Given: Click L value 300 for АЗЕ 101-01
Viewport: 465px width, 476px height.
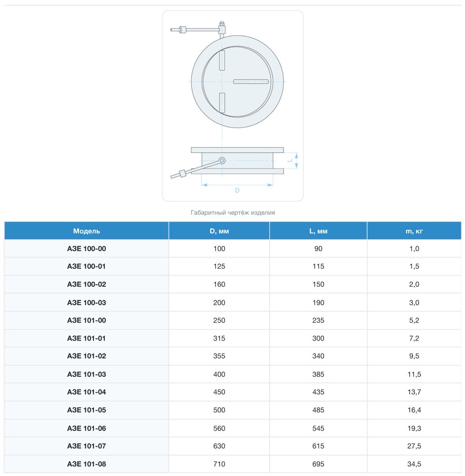Looking at the screenshot, I should click(318, 338).
